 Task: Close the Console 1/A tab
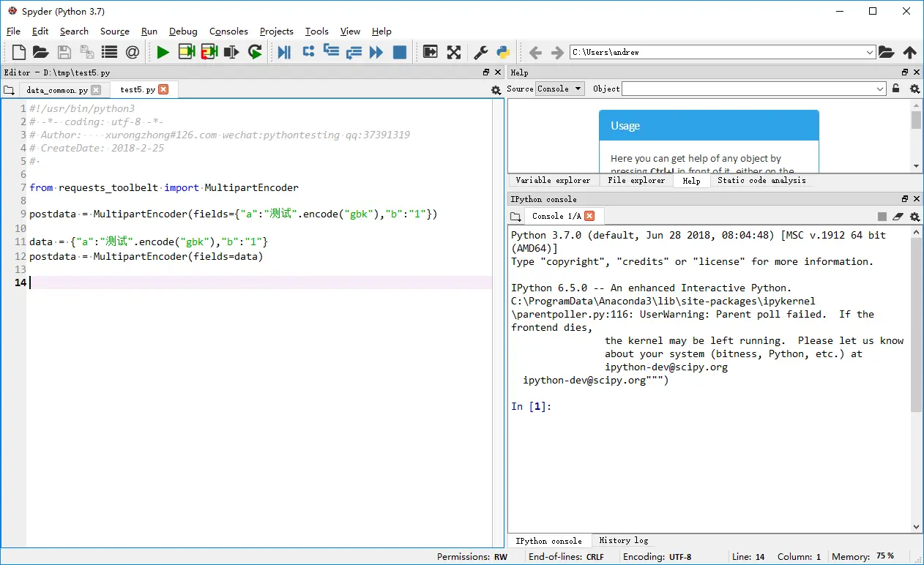tap(589, 216)
